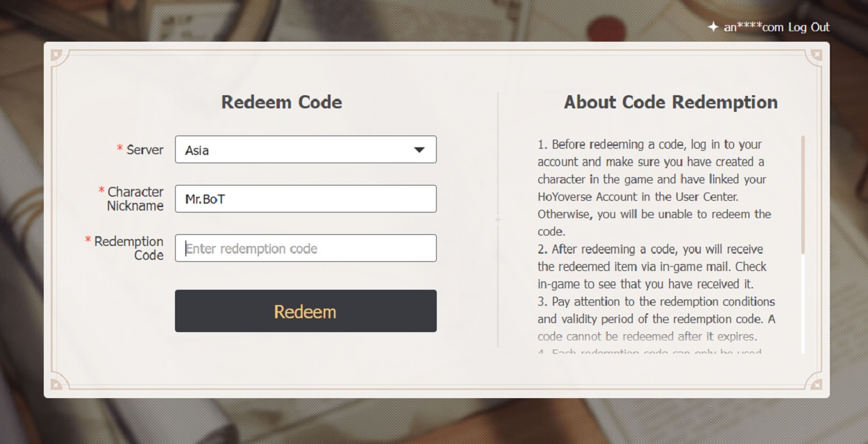Click the diamond ornament on center divider

498,220
